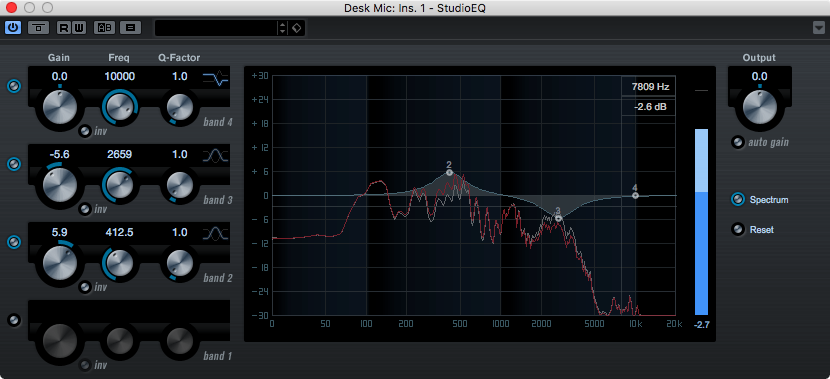Toggle band 2 on/off
Image resolution: width=830 pixels, height=379 pixels.
pos(14,242)
